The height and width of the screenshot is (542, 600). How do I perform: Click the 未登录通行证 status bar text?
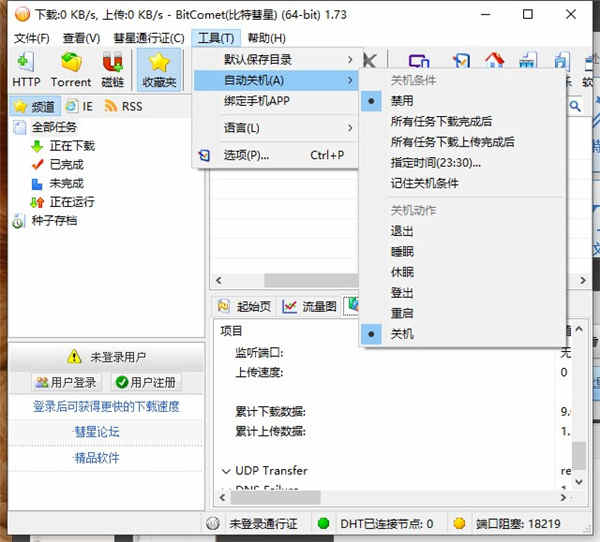[x=263, y=524]
